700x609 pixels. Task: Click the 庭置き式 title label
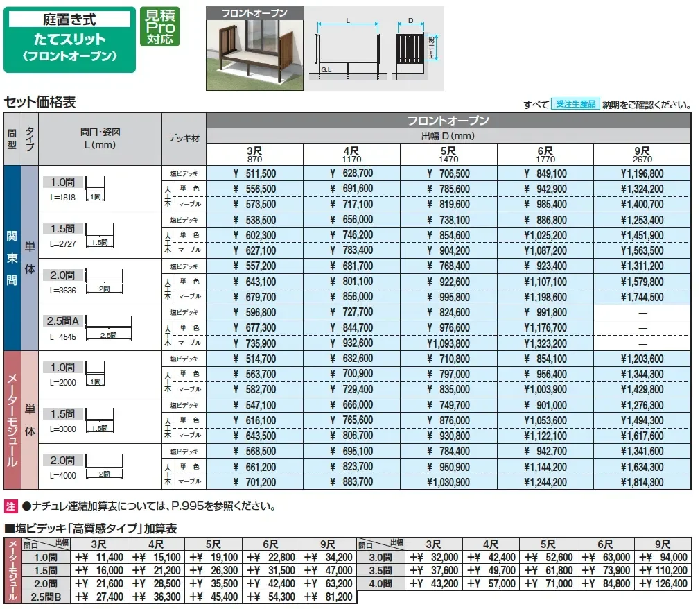69,19
